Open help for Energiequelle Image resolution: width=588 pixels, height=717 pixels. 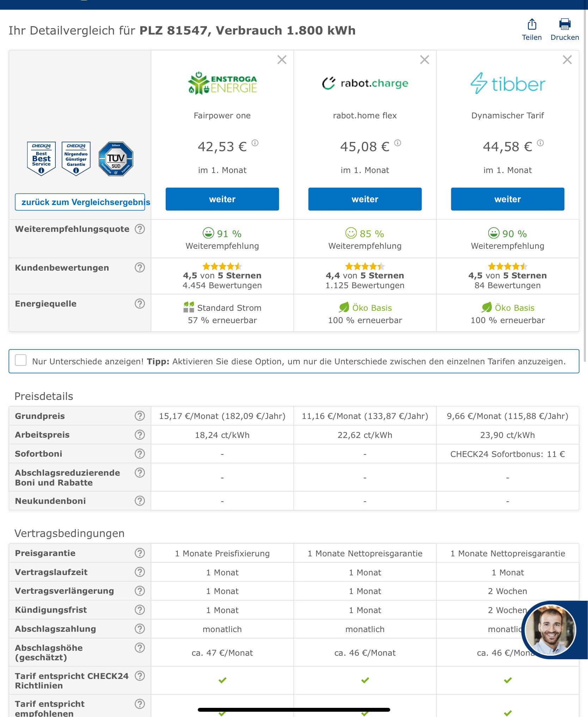point(140,304)
